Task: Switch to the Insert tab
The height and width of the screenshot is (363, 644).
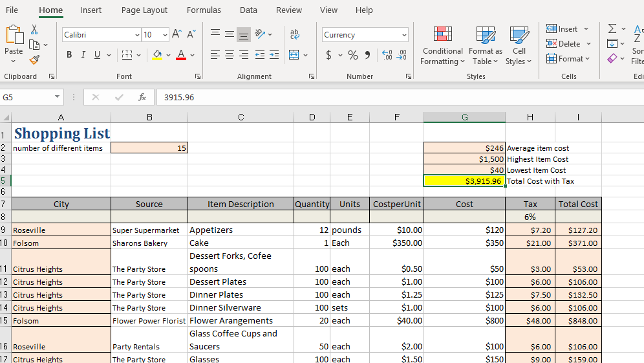Action: pos(91,10)
